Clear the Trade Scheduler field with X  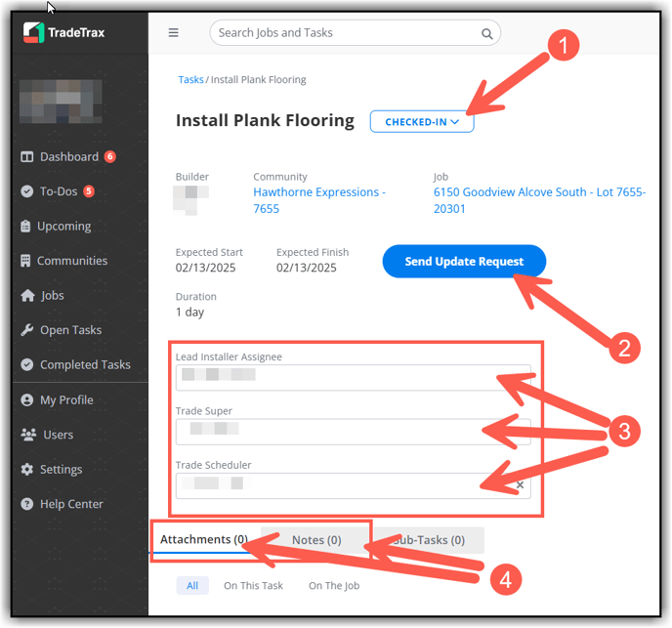click(x=520, y=484)
